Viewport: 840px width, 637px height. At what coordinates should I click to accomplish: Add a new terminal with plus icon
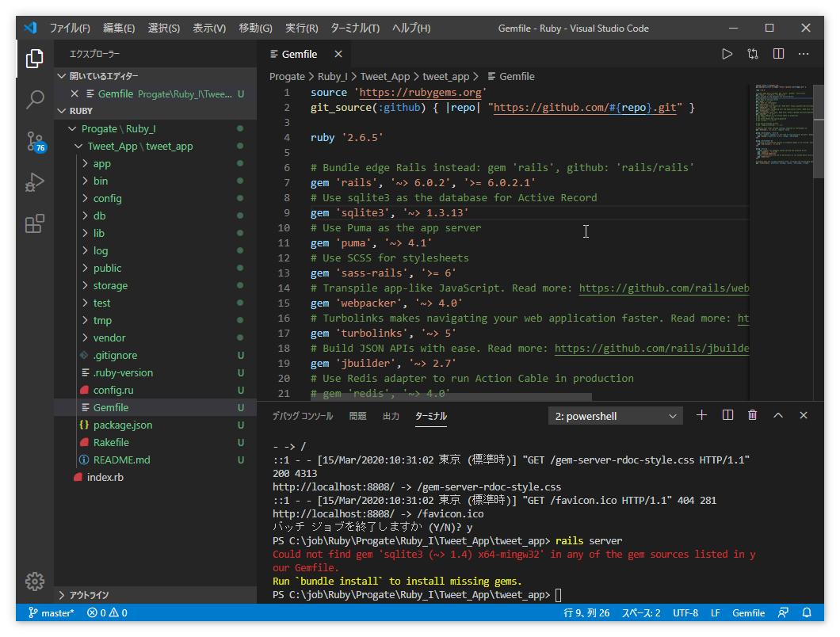[701, 415]
